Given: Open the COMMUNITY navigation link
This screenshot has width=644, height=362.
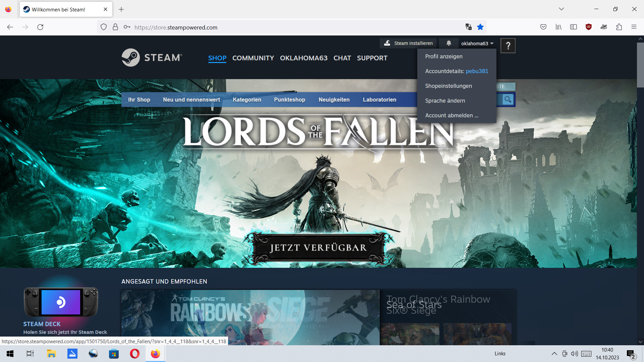Looking at the screenshot, I should (x=253, y=58).
